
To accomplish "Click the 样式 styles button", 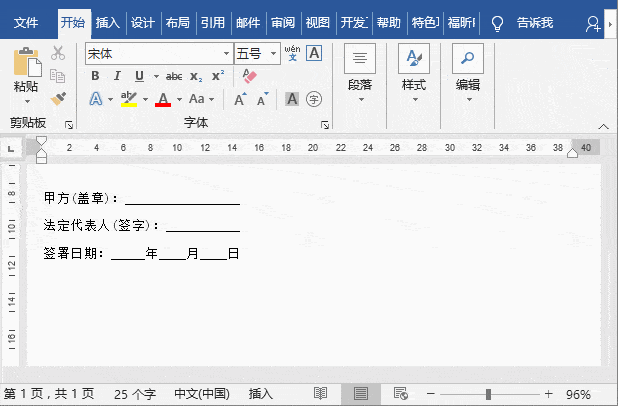I will click(x=414, y=72).
